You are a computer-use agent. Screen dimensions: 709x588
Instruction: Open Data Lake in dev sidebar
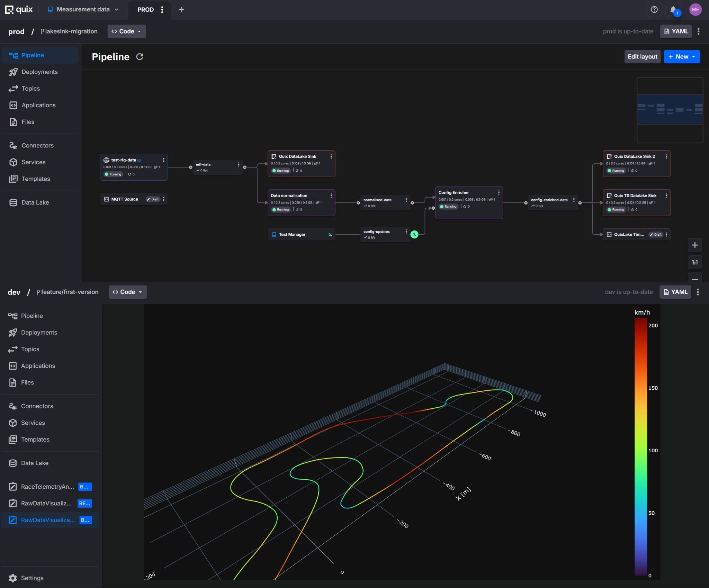pos(35,463)
